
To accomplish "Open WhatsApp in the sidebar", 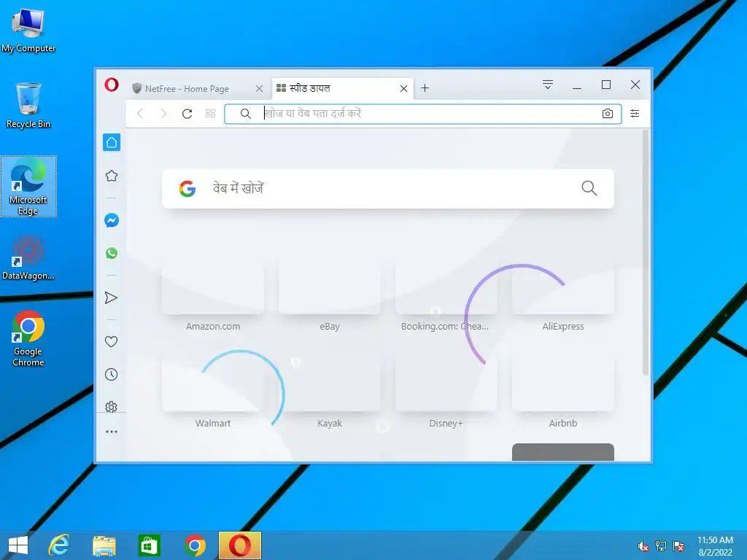I will click(112, 253).
